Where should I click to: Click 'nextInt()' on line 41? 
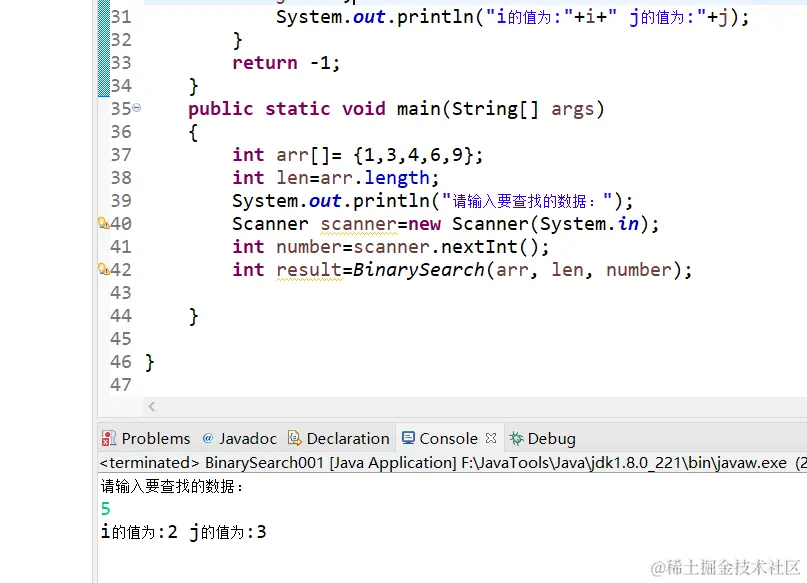tap(489, 247)
